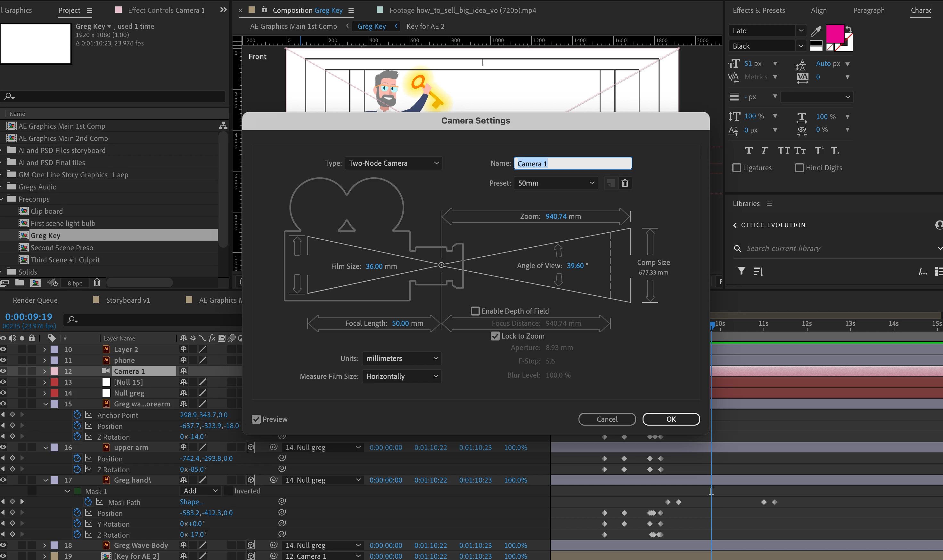
Task: Click the Position stopwatch under upper arm
Action: click(77, 459)
